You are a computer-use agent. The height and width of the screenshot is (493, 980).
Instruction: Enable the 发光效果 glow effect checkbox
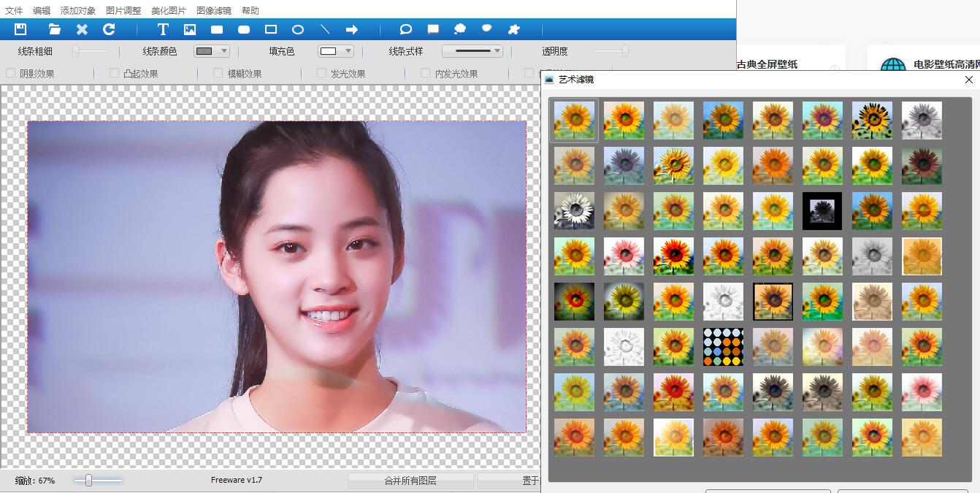(x=320, y=73)
